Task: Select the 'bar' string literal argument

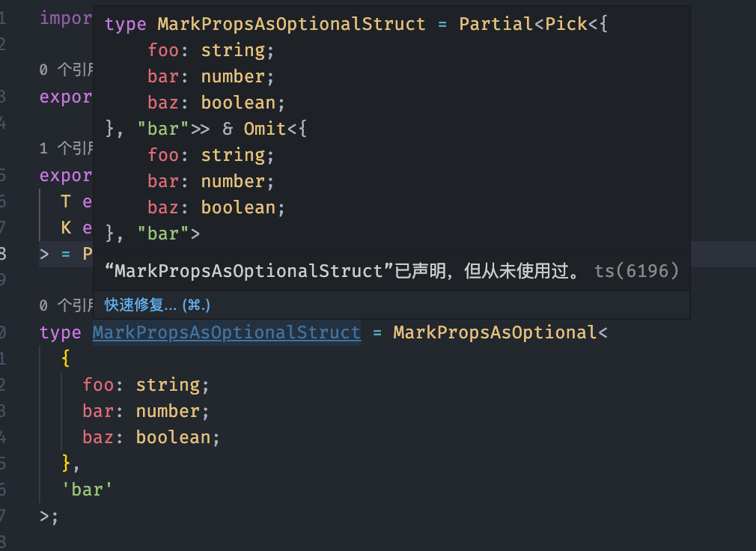Action: coord(88,490)
